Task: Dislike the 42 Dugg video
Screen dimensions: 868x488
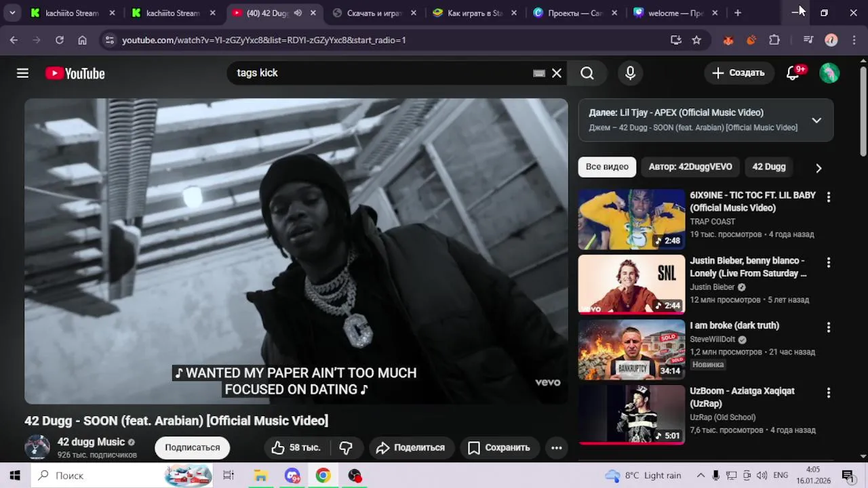Action: pyautogui.click(x=346, y=447)
